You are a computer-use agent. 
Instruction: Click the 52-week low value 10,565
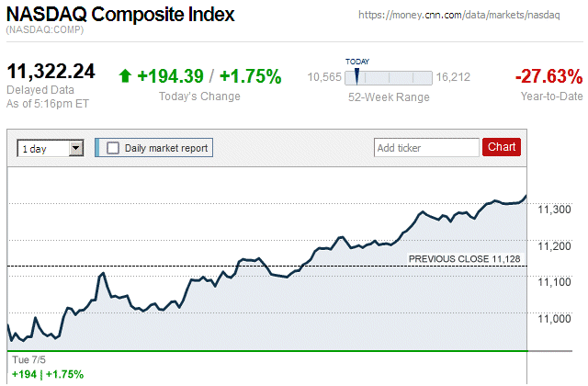[x=324, y=77]
